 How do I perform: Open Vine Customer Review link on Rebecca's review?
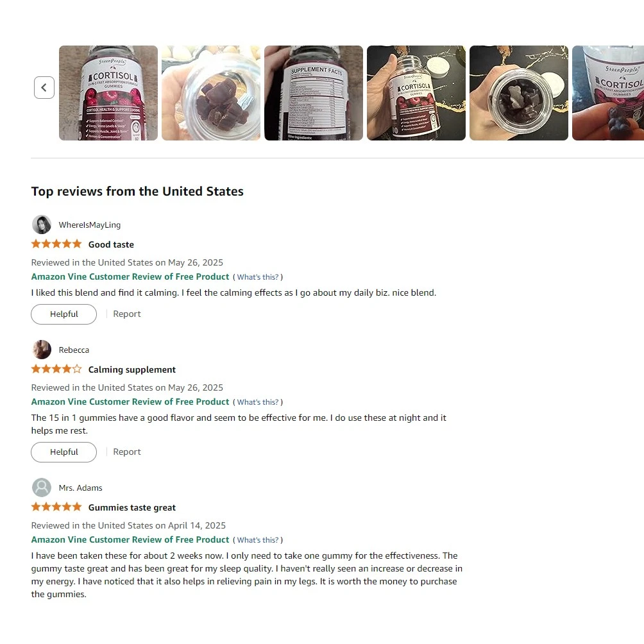[x=130, y=402]
